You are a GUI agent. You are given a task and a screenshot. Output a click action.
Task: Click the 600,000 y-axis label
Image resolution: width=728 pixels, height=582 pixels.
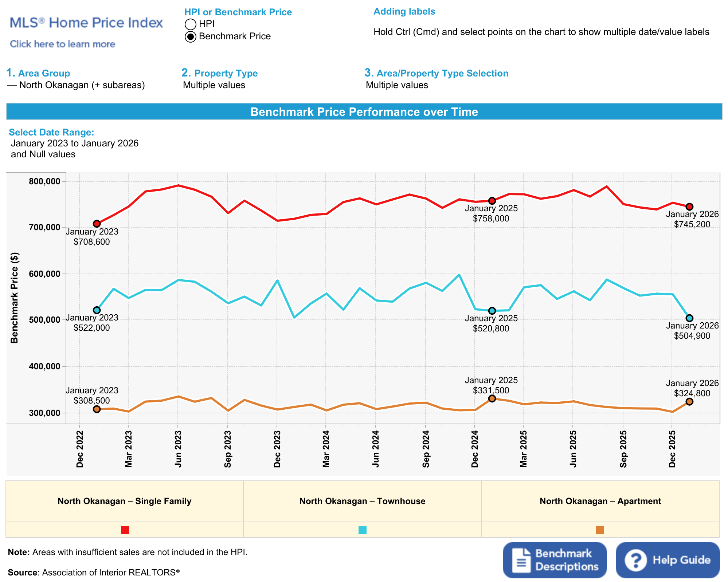[x=44, y=274]
